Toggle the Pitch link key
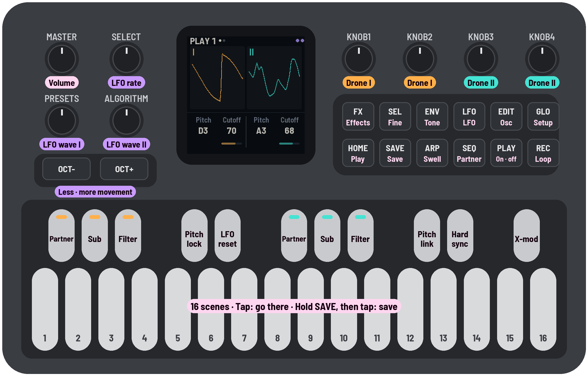The image size is (588, 376). pyautogui.click(x=427, y=235)
